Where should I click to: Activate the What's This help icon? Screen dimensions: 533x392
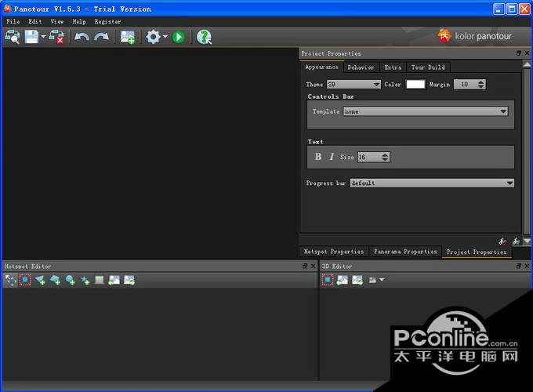tap(204, 37)
